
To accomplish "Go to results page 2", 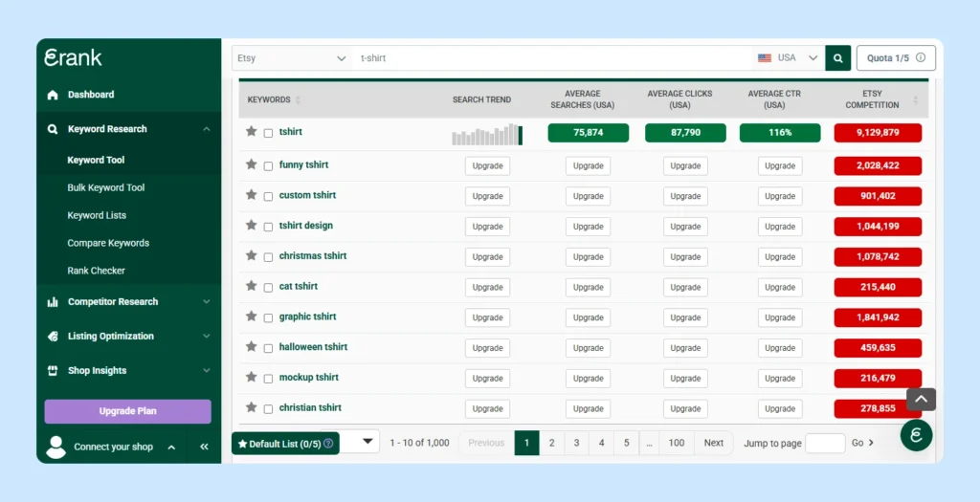I will 552,443.
